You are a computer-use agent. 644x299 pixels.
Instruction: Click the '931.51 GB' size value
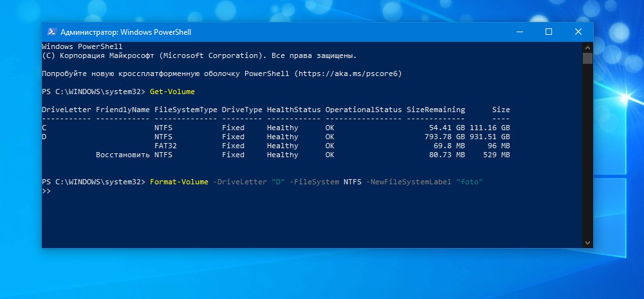tap(490, 137)
